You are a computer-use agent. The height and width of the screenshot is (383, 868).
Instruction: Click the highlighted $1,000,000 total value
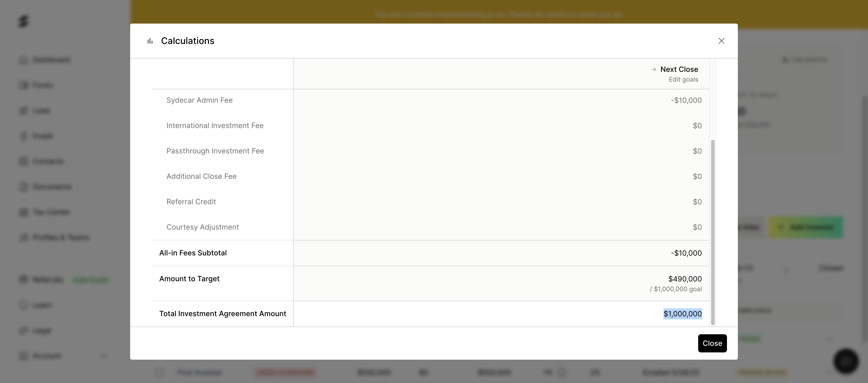[682, 314]
